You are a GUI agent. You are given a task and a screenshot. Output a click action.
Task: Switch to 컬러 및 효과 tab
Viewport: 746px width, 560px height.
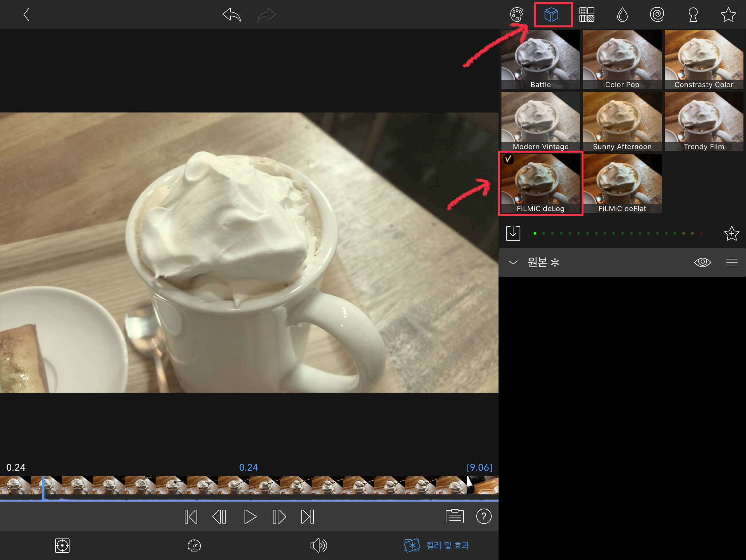[437, 545]
